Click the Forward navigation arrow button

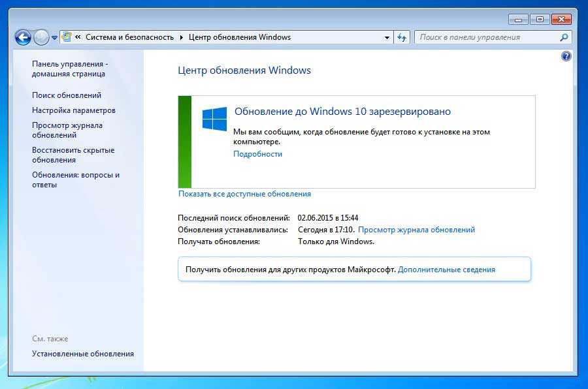click(x=41, y=37)
